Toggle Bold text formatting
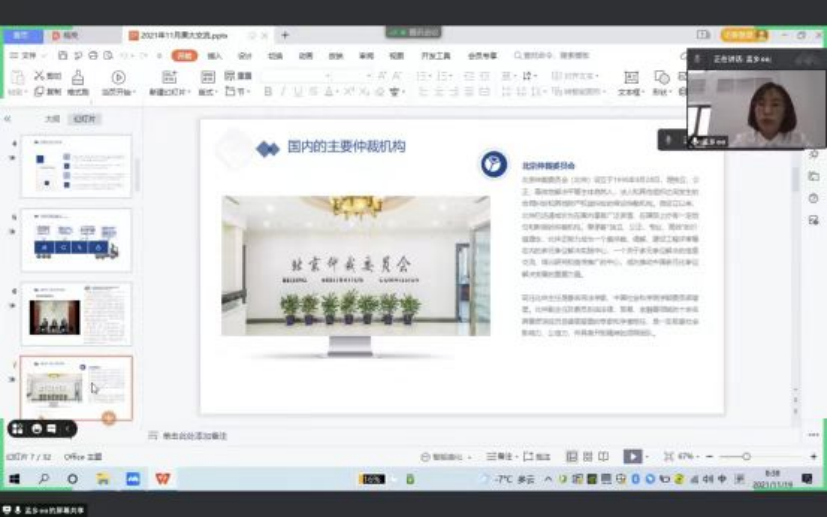827x518 pixels. point(268,92)
